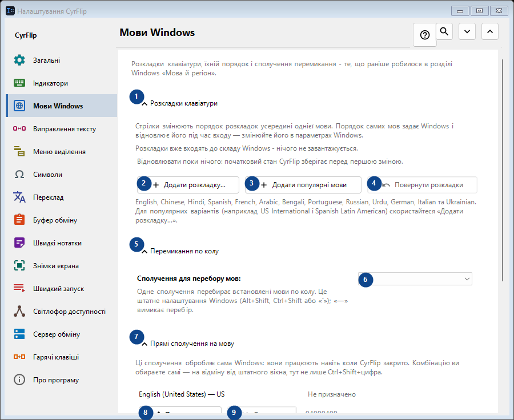Click the Мови Windows globe icon

[19, 106]
